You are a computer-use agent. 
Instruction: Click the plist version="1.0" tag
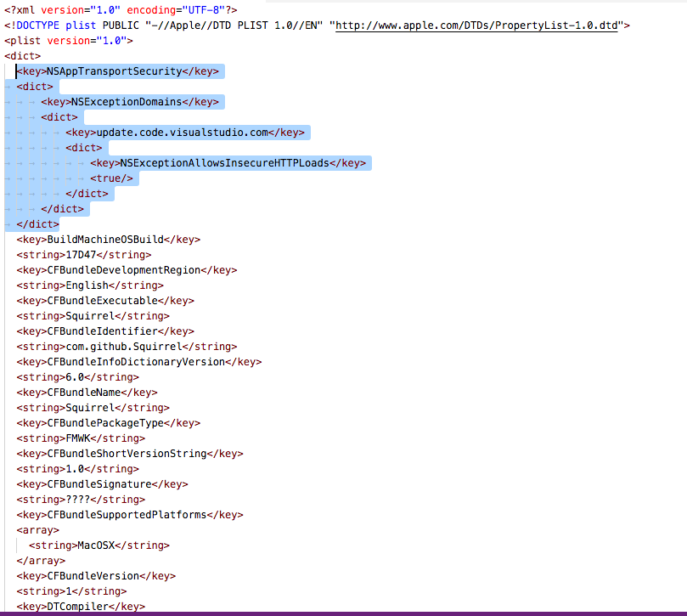pyautogui.click(x=68, y=41)
